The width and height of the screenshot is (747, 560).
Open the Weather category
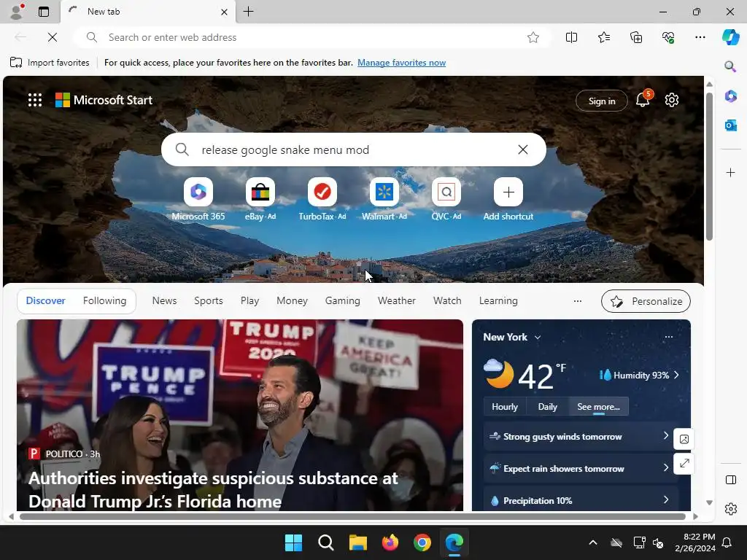point(396,301)
